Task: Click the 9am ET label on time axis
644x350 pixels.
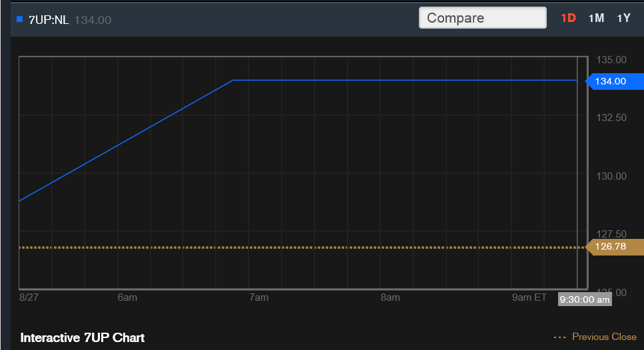Action: 529,297
